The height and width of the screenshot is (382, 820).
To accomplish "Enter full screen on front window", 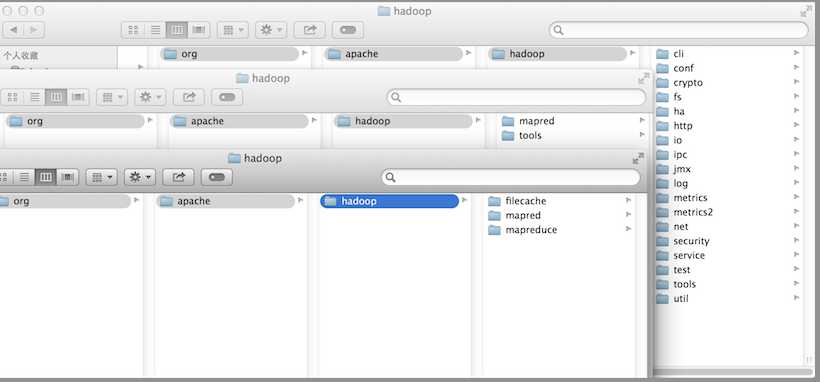I will 638,158.
